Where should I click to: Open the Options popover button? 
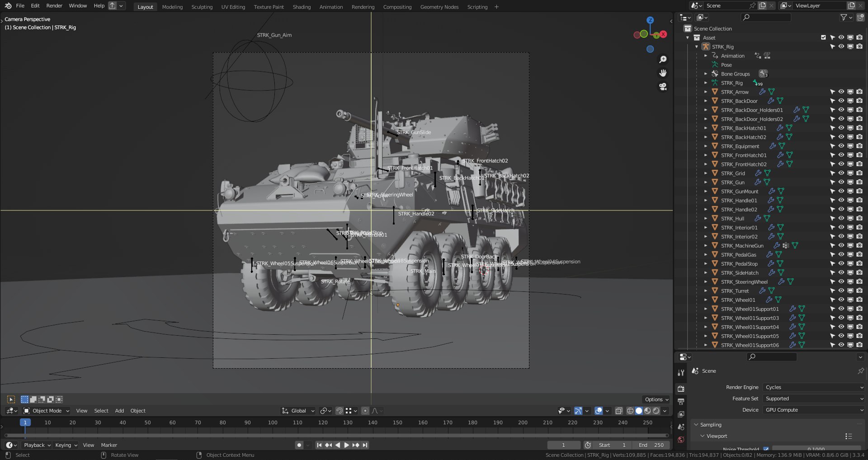(656, 399)
